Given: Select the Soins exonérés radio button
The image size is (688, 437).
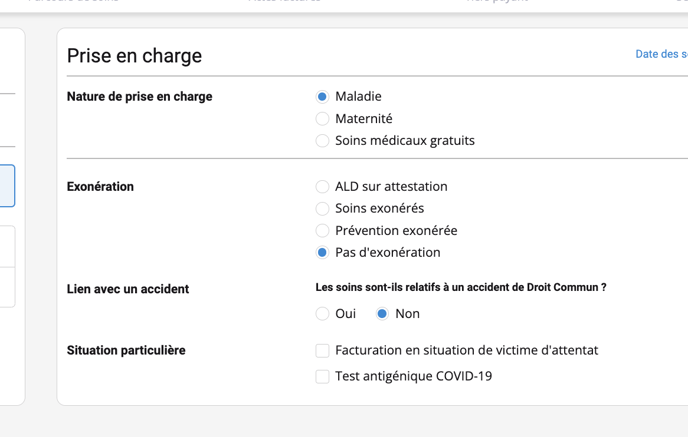Looking at the screenshot, I should [322, 209].
